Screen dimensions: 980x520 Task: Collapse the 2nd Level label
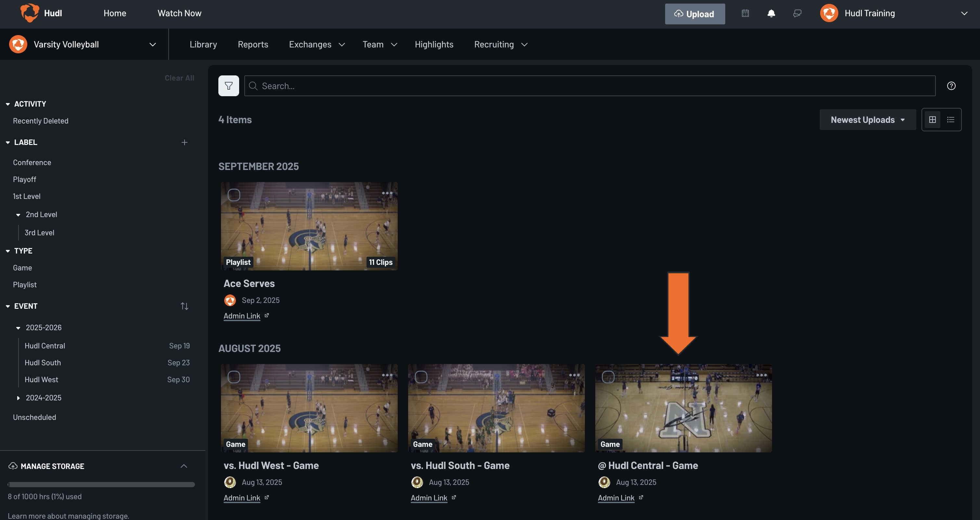pos(18,214)
